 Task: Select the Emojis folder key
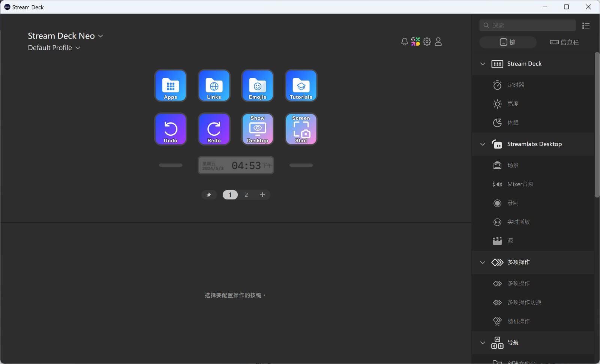click(x=258, y=85)
